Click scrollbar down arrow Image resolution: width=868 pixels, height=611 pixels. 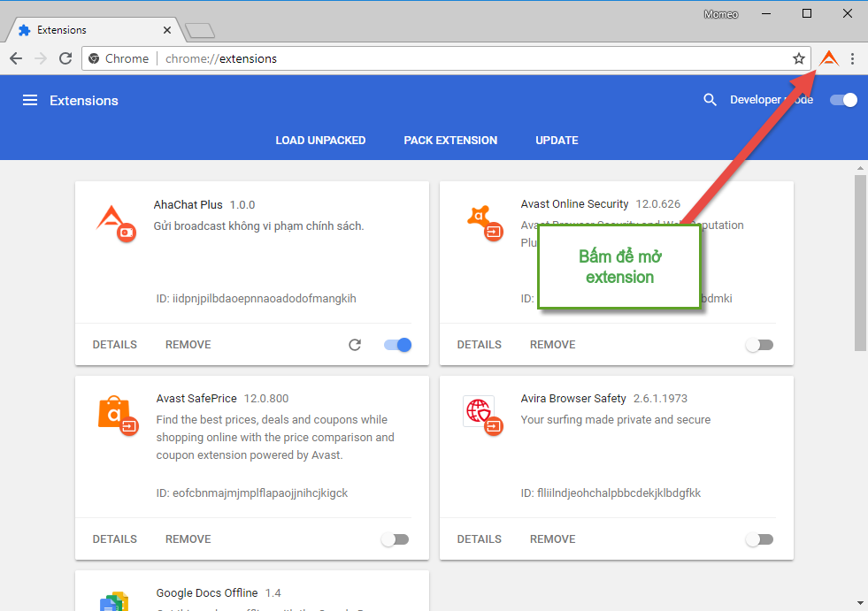tap(860, 603)
